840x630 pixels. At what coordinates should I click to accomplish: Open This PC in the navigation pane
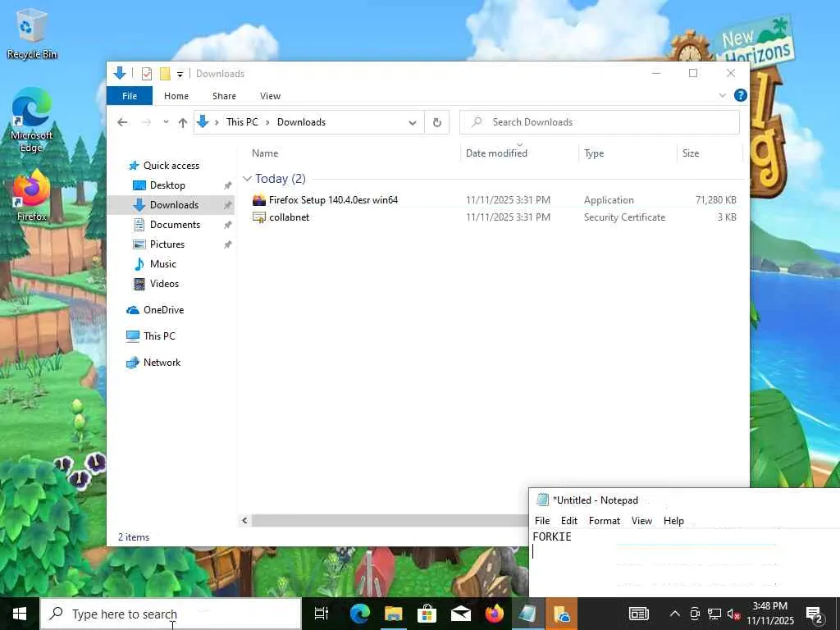pyautogui.click(x=159, y=336)
